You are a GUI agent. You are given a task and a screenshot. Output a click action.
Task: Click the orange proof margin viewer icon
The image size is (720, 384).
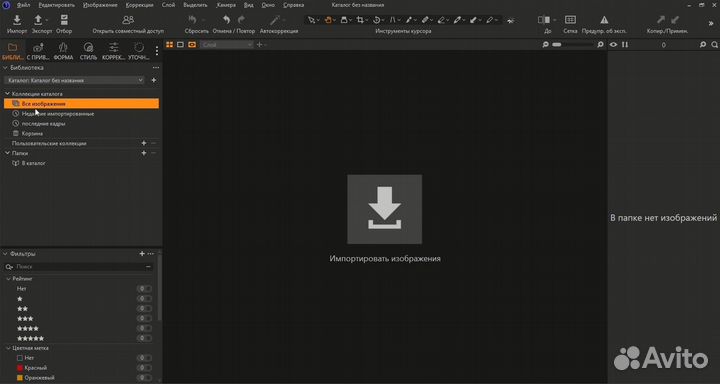[192, 45]
